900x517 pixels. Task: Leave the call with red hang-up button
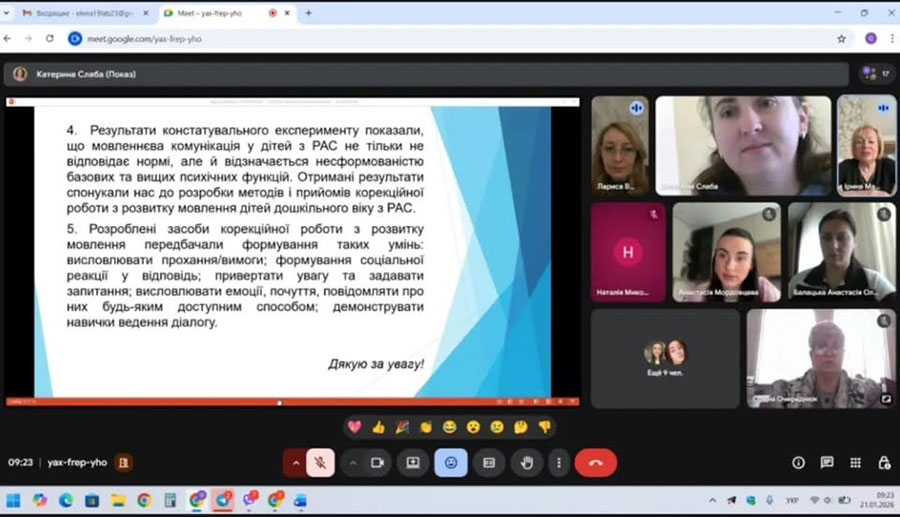[596, 462]
